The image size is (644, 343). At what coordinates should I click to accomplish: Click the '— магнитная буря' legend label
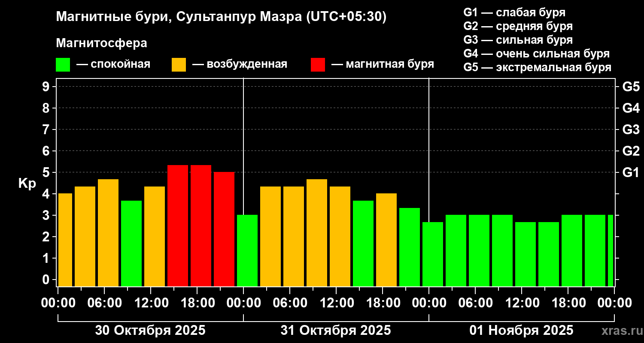tap(383, 64)
